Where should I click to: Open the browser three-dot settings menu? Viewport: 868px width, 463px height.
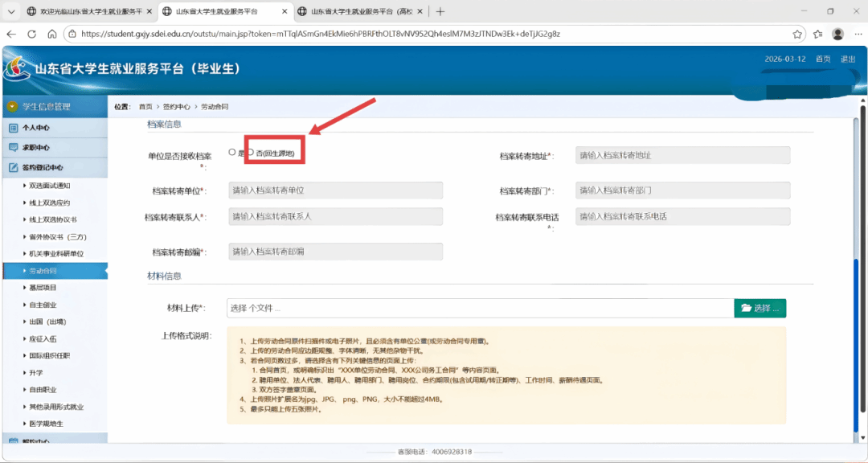click(857, 34)
